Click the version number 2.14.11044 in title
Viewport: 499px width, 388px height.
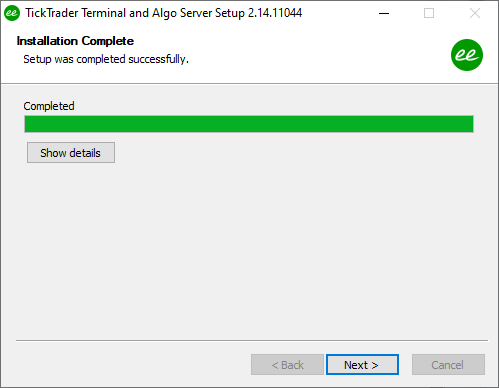click(275, 13)
